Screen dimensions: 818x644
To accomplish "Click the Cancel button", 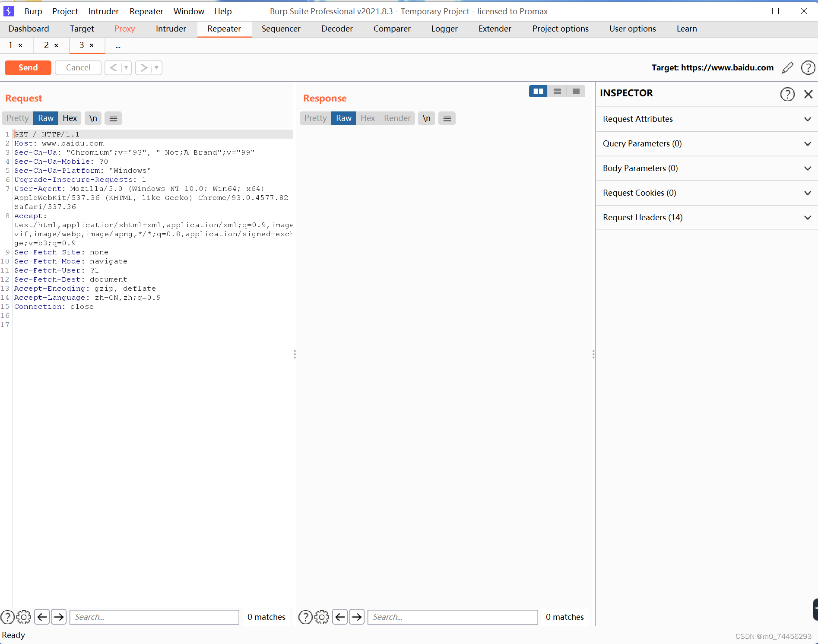I will 78,67.
